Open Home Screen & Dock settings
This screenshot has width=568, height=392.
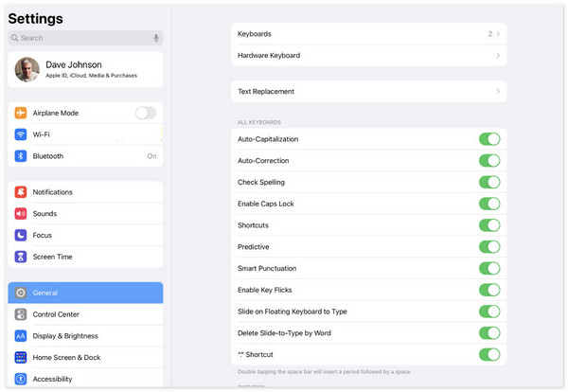point(85,357)
